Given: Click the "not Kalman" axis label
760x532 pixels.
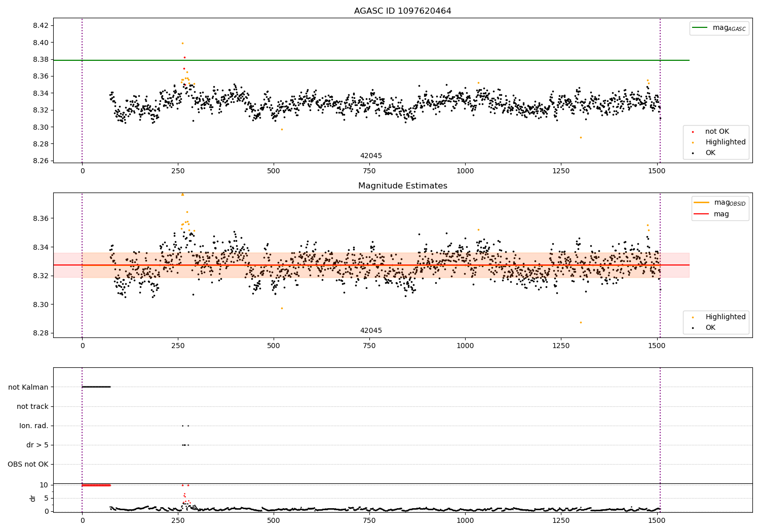Looking at the screenshot, I should [28, 387].
